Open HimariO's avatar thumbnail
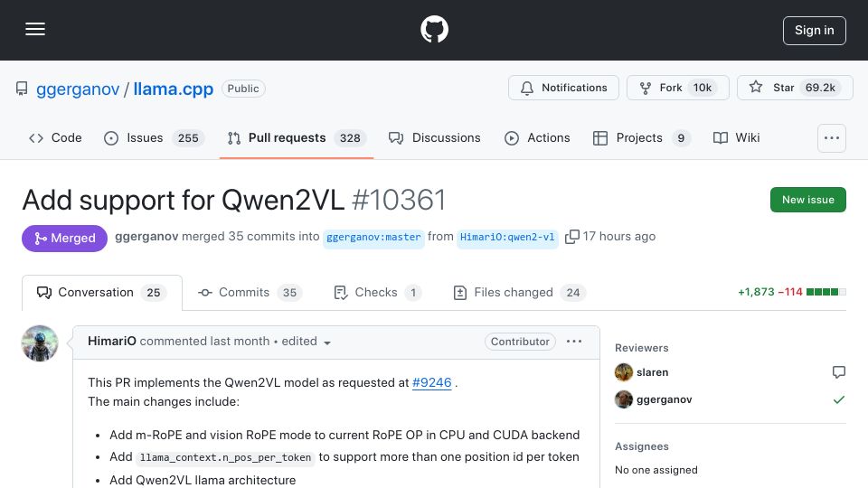The height and width of the screenshot is (488, 868). [40, 343]
